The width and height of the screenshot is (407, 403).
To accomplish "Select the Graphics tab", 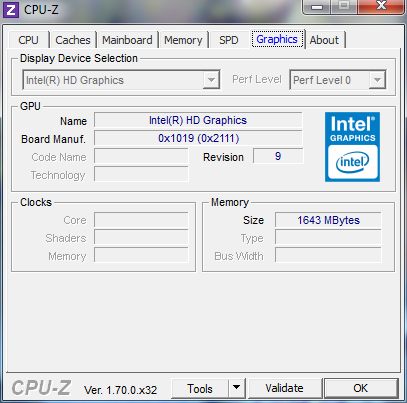I will pyautogui.click(x=277, y=39).
